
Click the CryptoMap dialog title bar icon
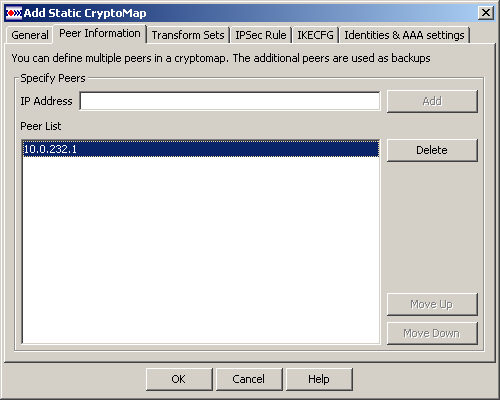pos(14,13)
